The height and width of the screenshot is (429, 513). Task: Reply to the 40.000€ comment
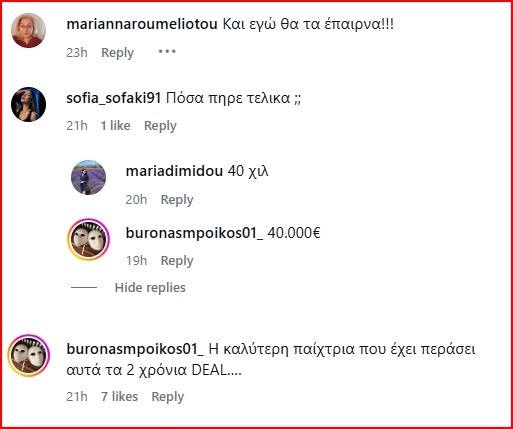(x=177, y=261)
